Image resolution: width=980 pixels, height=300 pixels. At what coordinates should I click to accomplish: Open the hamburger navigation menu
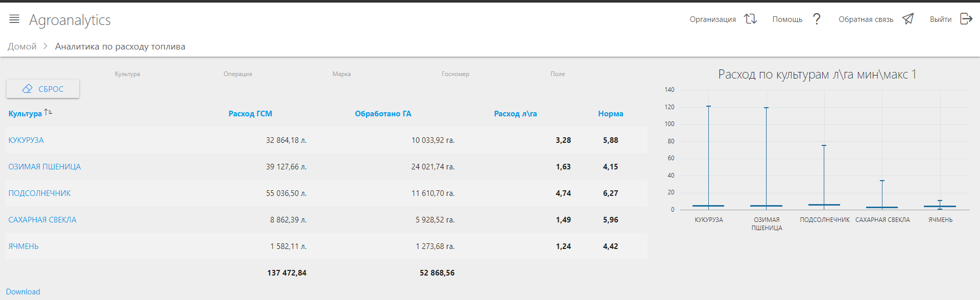click(x=14, y=19)
